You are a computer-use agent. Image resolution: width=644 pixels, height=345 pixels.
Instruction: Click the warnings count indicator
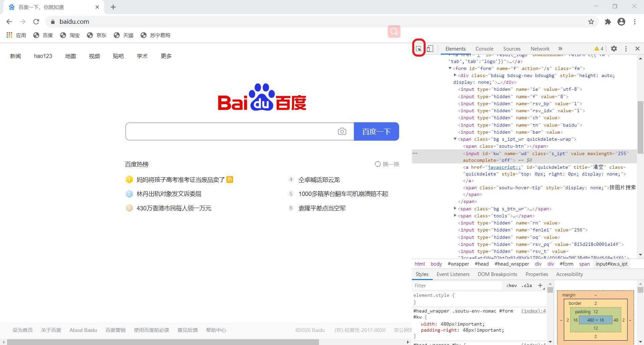tap(599, 49)
